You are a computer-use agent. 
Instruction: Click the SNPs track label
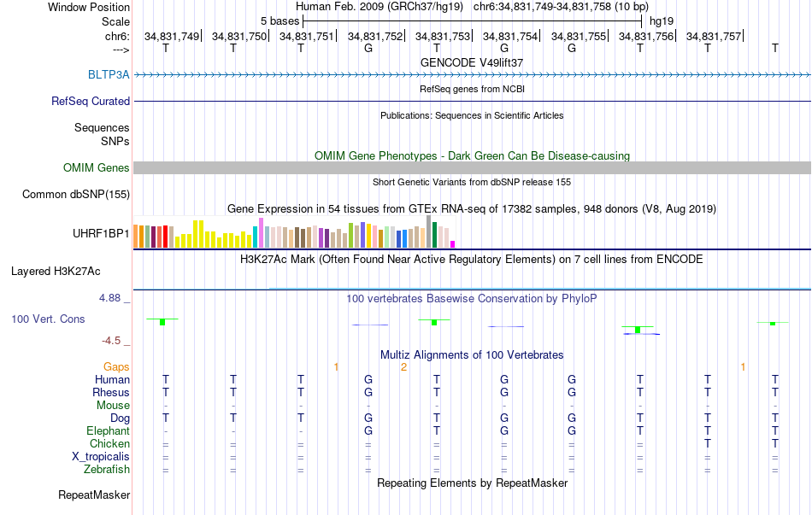tap(115, 141)
